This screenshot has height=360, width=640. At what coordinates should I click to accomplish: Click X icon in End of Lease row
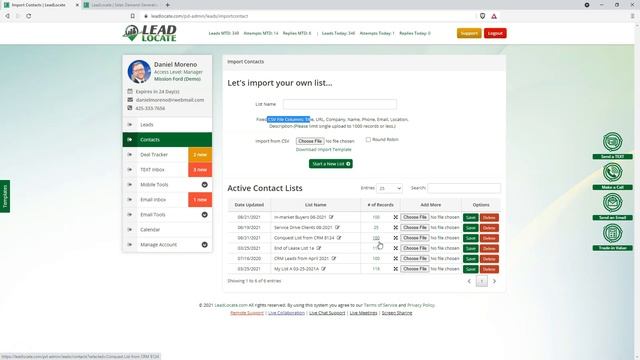(x=396, y=248)
